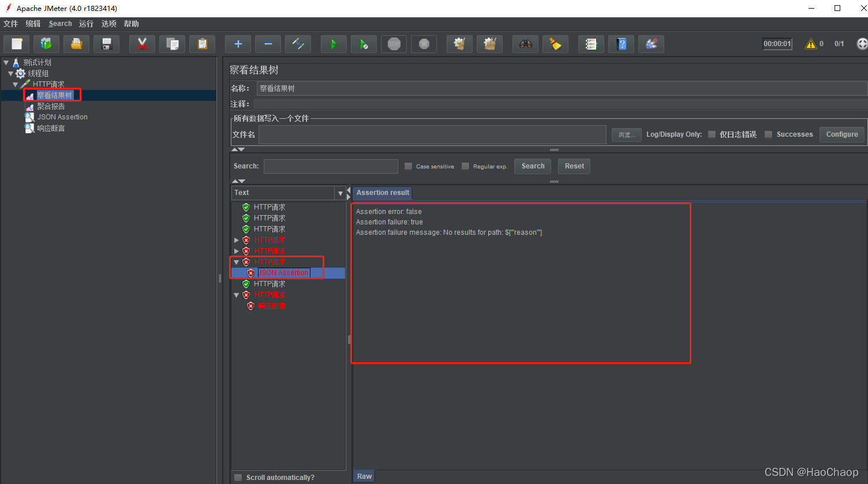This screenshot has height=484, width=868.
Task: Collapse the HTTP请求 node in test plan tree
Action: (15, 84)
